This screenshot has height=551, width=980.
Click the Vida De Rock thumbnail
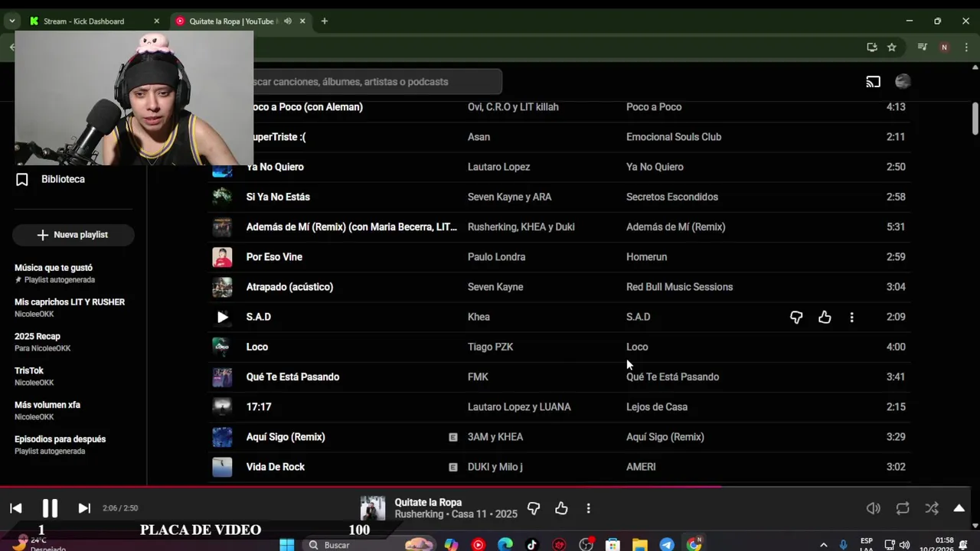click(222, 467)
